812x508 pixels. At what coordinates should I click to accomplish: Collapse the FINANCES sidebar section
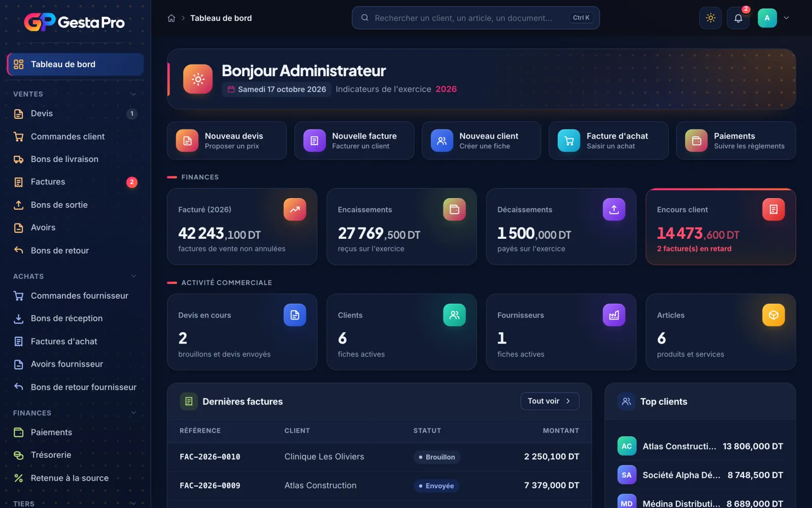pyautogui.click(x=133, y=413)
